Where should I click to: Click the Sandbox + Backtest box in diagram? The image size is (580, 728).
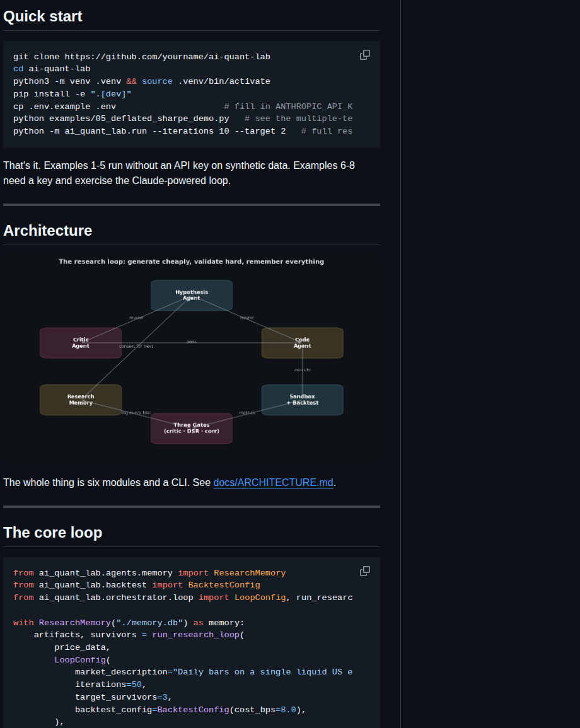click(303, 400)
